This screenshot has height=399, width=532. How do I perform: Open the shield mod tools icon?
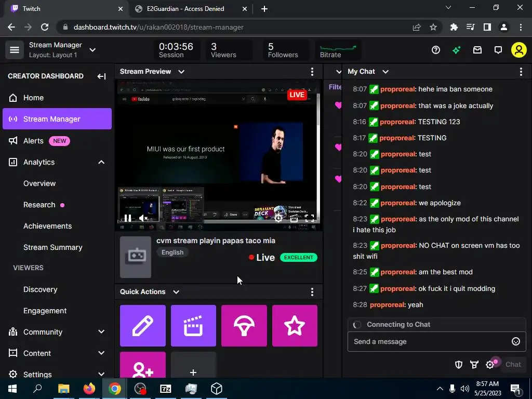click(x=459, y=364)
